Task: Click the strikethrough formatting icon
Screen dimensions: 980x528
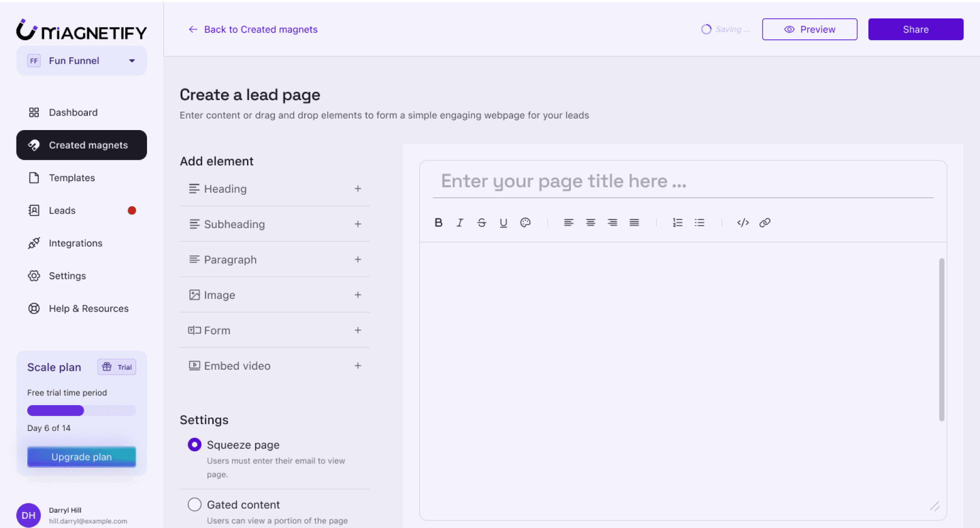Action: click(x=481, y=222)
